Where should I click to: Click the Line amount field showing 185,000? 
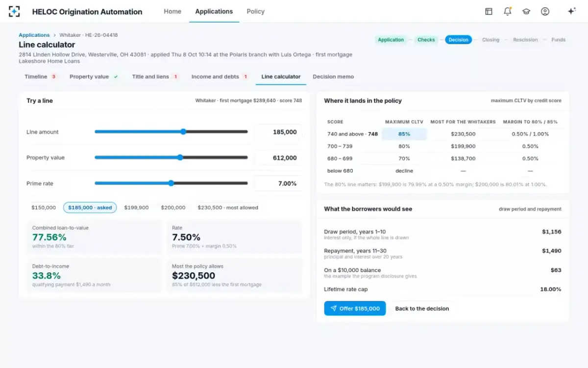click(x=278, y=132)
